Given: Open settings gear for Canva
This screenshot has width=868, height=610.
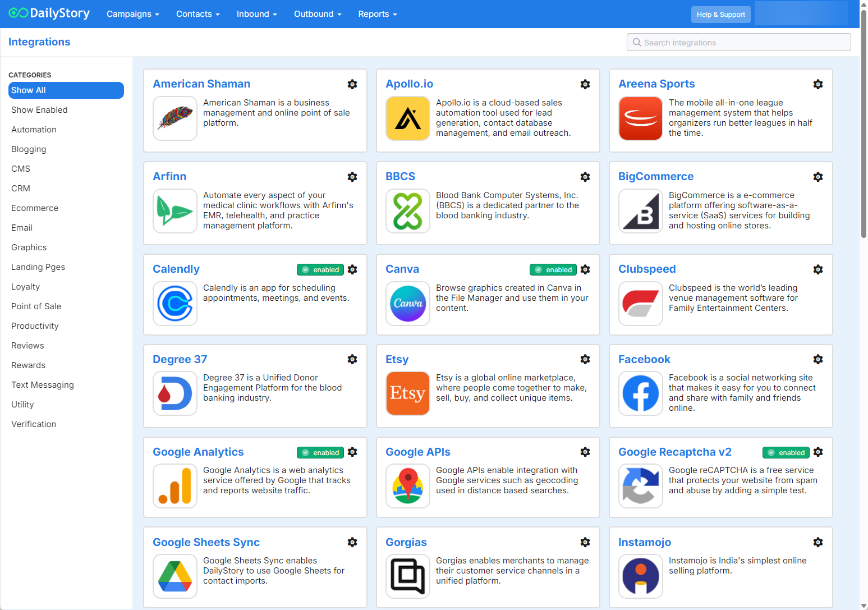Looking at the screenshot, I should coord(585,269).
